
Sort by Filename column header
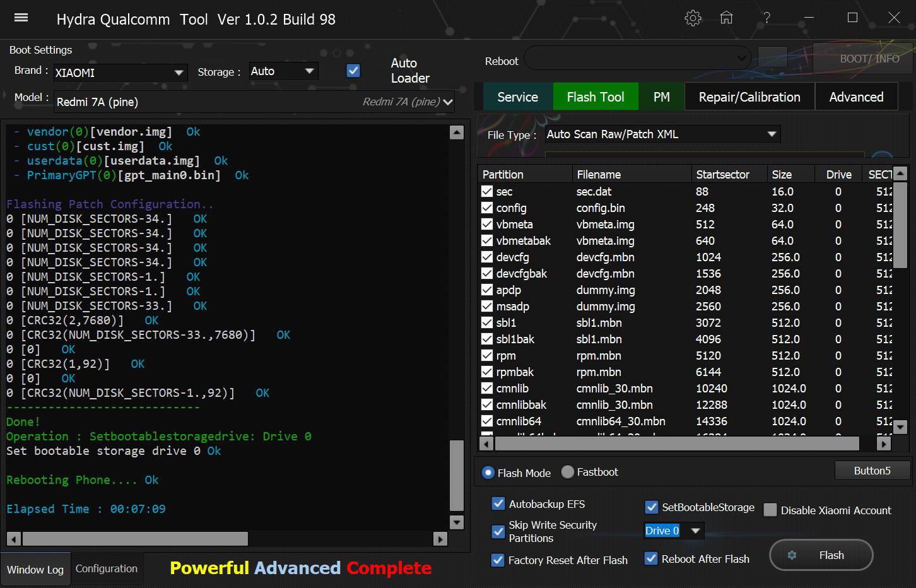631,174
